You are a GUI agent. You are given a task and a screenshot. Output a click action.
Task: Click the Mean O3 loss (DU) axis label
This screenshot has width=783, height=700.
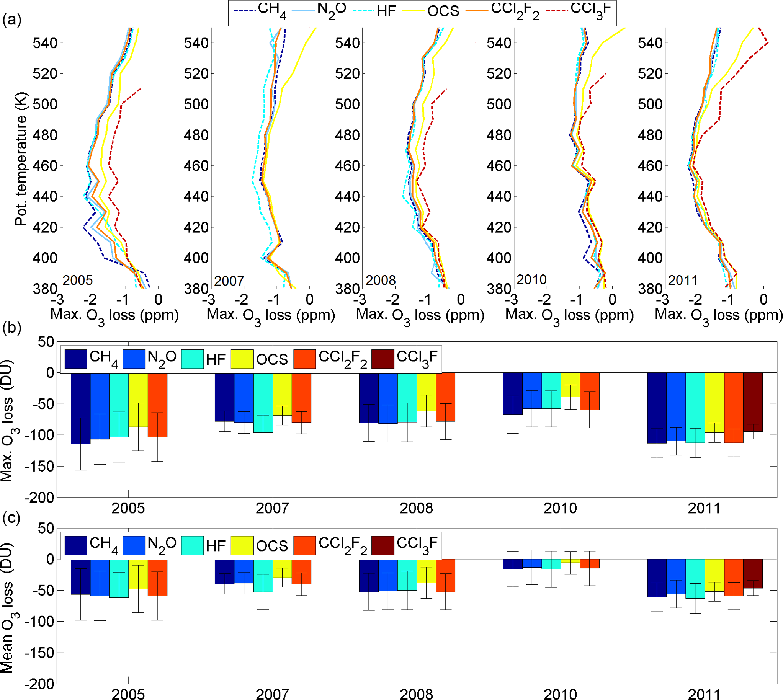[x=8, y=608]
